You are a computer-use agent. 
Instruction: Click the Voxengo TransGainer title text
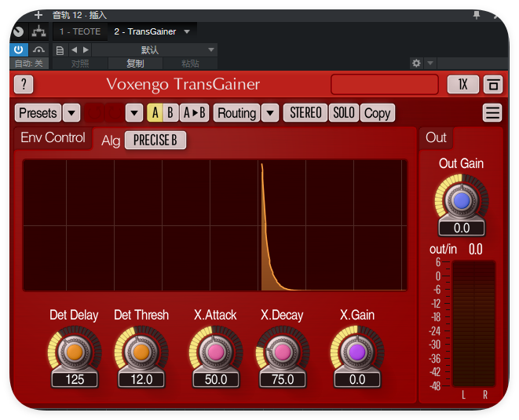tap(183, 85)
